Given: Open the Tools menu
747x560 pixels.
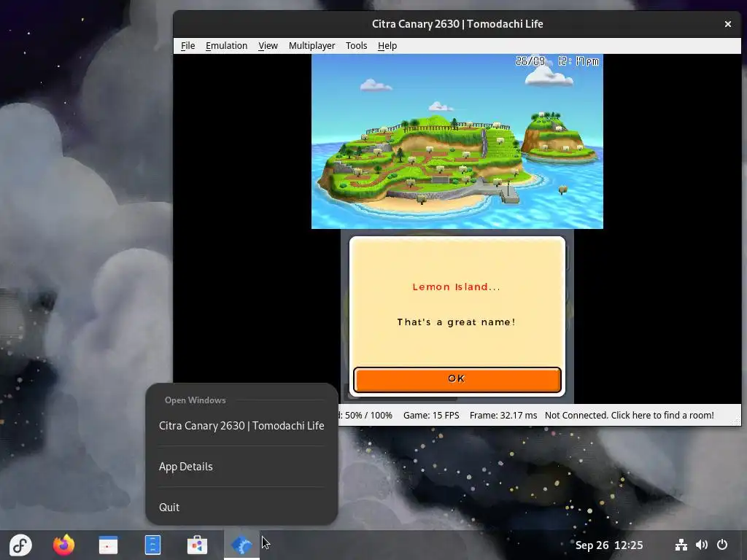Looking at the screenshot, I should click(x=356, y=46).
